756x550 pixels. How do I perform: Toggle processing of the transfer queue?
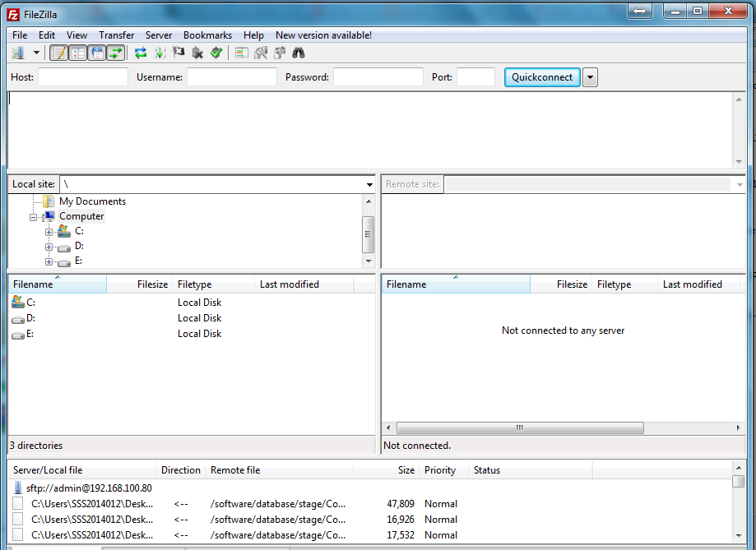[160, 53]
